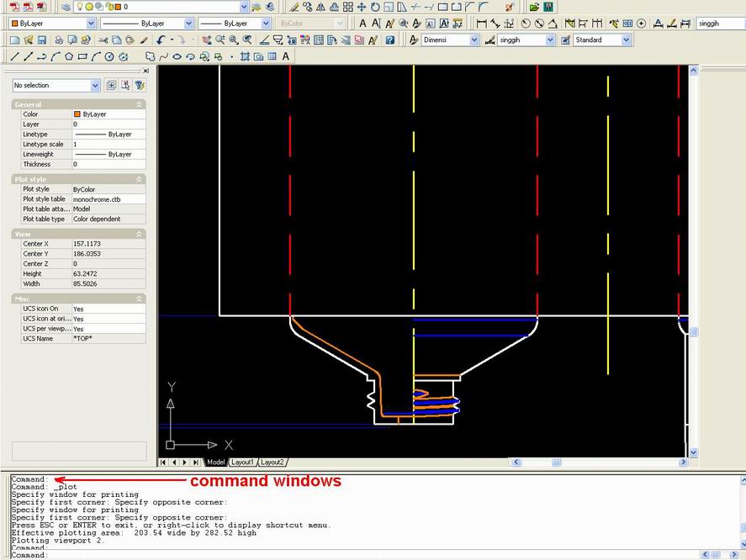Screen dimensions: 746x560
Task: Toggle the layer lock icon
Action: click(108, 7)
